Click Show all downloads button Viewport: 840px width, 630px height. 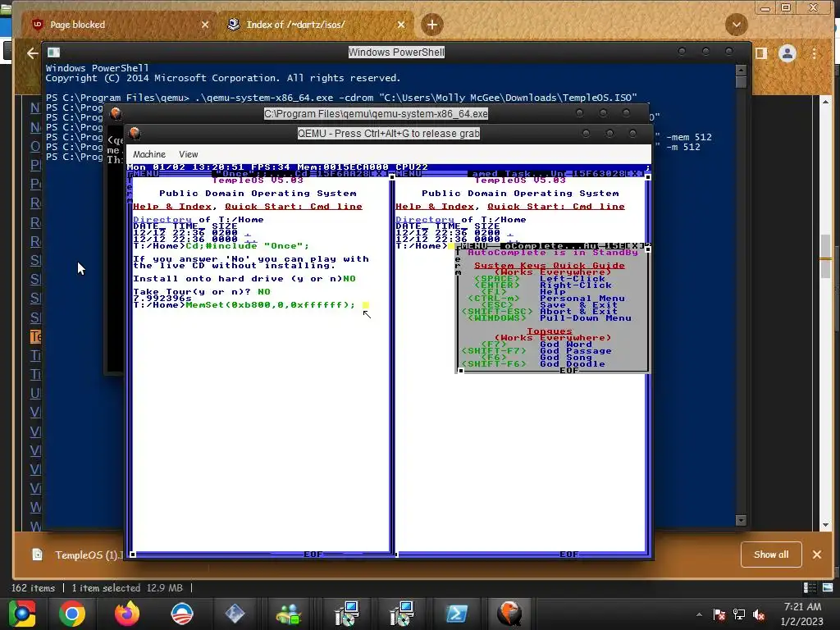(771, 555)
